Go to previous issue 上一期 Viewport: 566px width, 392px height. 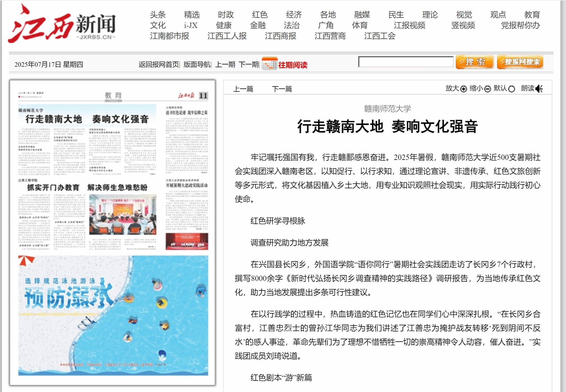pyautogui.click(x=225, y=64)
